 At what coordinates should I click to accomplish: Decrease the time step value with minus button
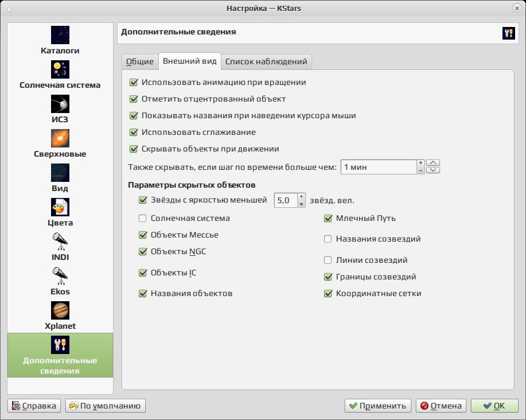[420, 170]
